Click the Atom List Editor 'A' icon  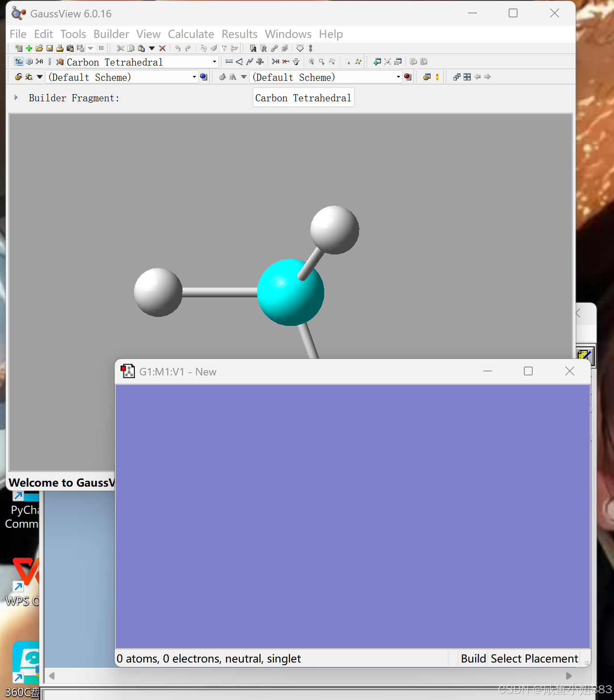[x=253, y=48]
